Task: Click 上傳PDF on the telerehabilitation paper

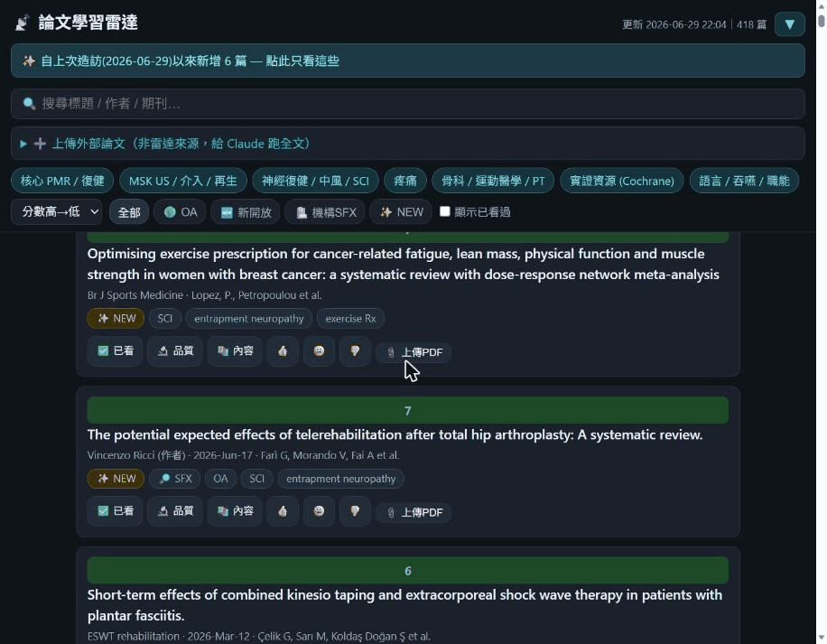Action: pyautogui.click(x=413, y=513)
